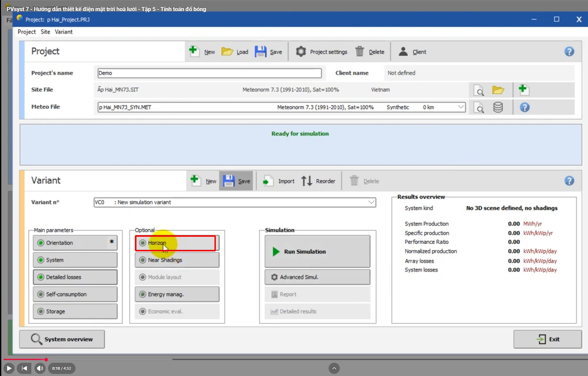Click the Module layout option
The width and height of the screenshot is (588, 376).
coord(177,277)
